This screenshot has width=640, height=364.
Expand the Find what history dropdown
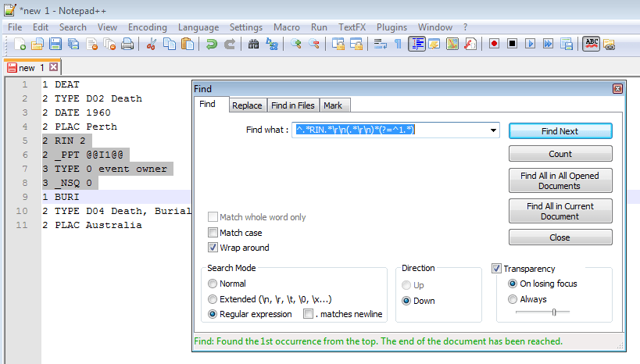(493, 130)
